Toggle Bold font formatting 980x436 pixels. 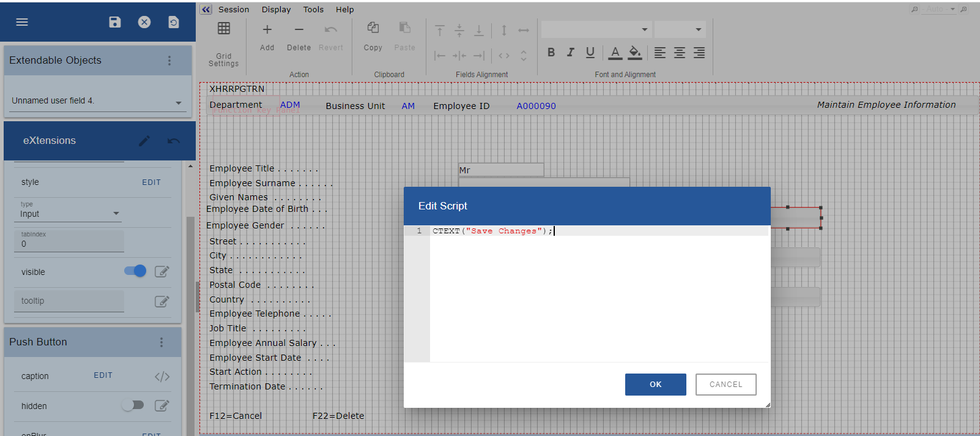(551, 53)
